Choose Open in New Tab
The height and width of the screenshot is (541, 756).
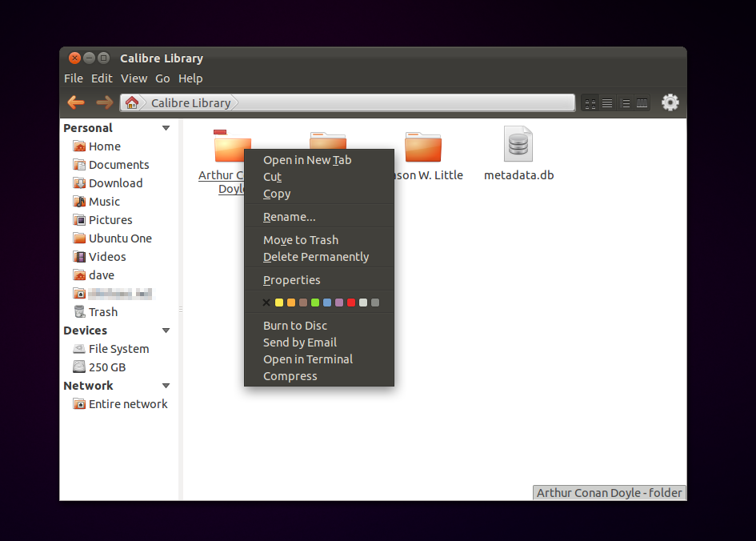pos(319,160)
